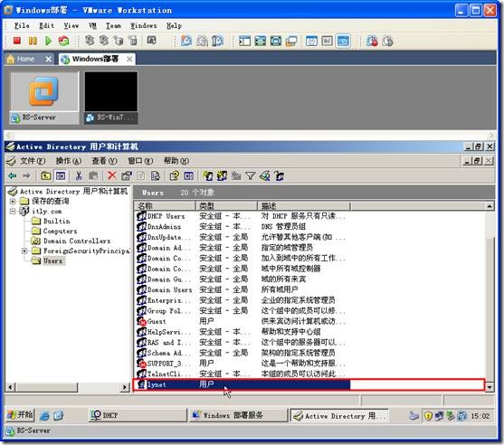Open the VMware Team menu
The image size is (504, 445).
click(x=113, y=25)
